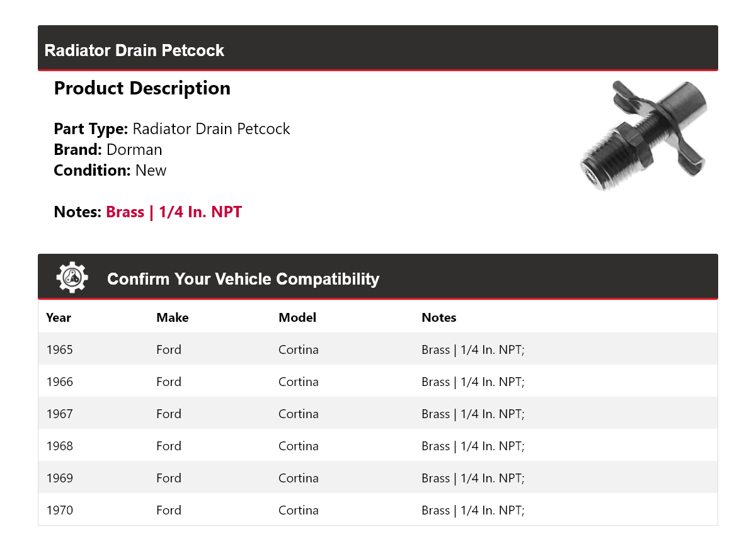This screenshot has width=756, height=551.
Task: Click Ford in the 1965 row
Action: [168, 349]
